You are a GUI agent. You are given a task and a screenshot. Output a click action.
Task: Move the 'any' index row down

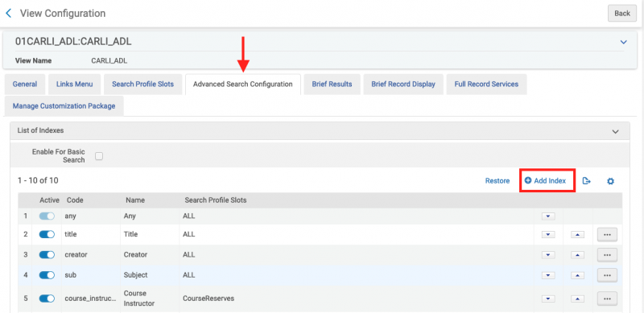548,216
